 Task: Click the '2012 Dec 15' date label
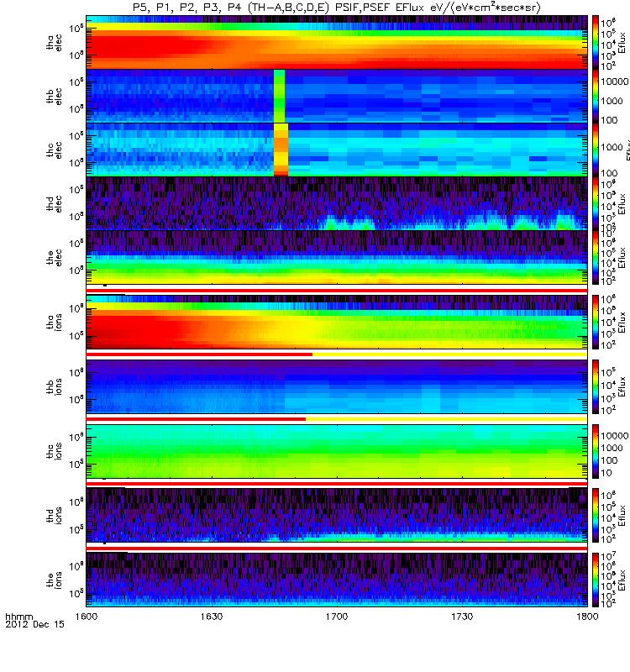34,624
